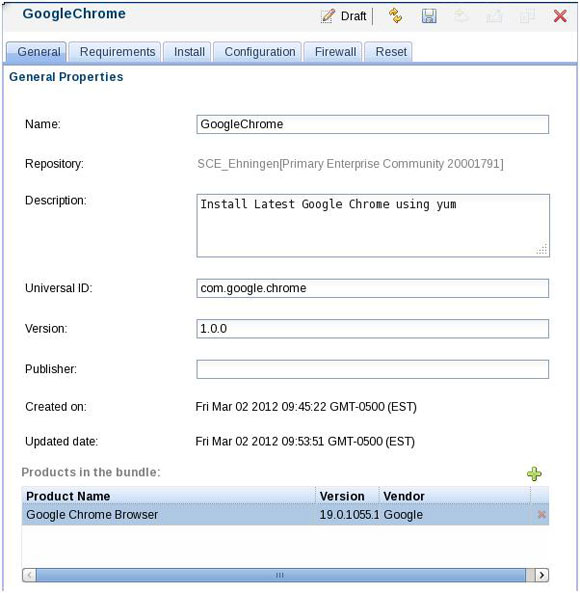Click the Created on date value

306,407
